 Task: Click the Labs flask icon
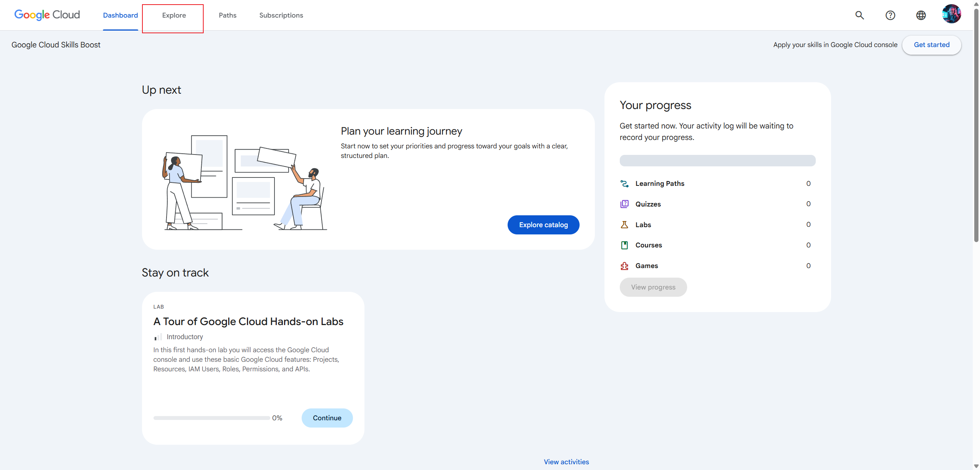[x=624, y=224]
